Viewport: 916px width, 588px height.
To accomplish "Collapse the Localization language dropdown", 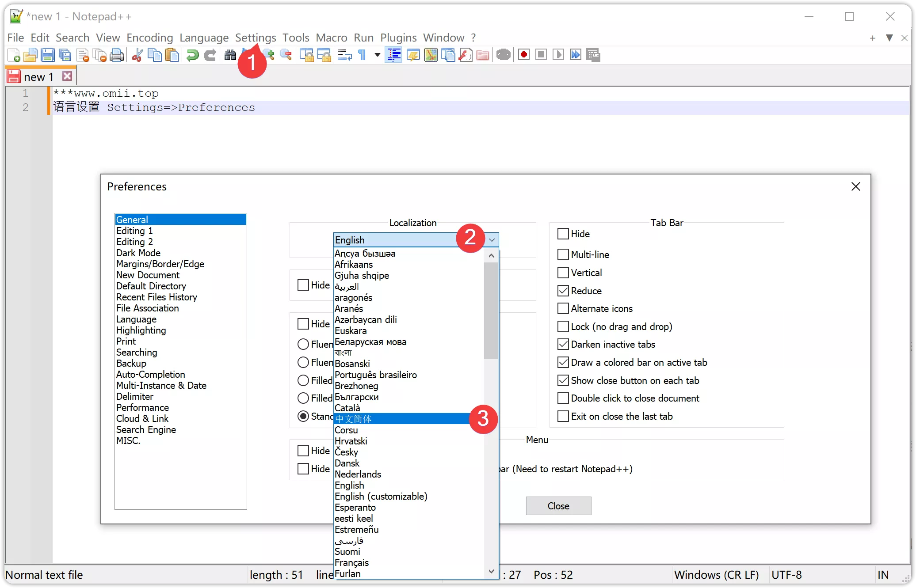I will pos(492,240).
